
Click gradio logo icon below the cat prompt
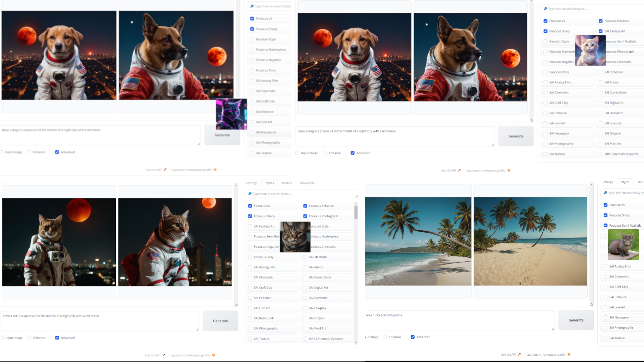point(213,355)
